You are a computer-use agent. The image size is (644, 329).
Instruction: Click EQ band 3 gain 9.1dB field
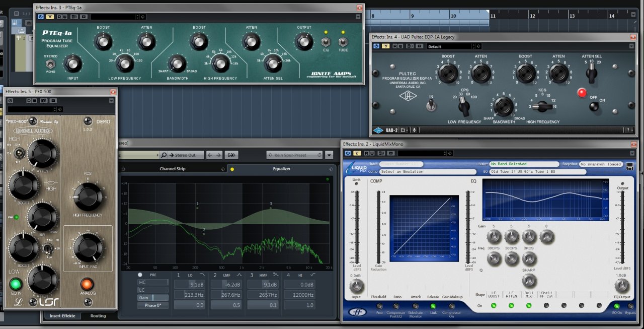263,285
